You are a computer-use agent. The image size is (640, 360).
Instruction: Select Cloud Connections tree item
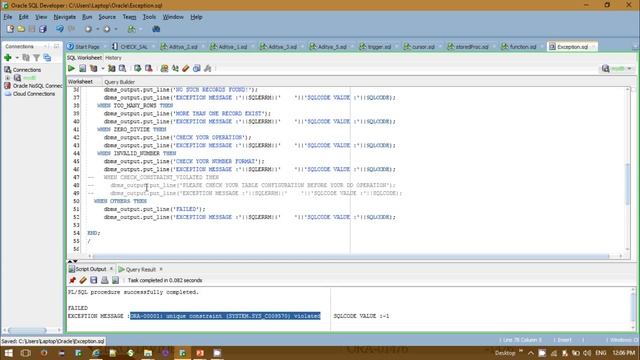(29, 94)
